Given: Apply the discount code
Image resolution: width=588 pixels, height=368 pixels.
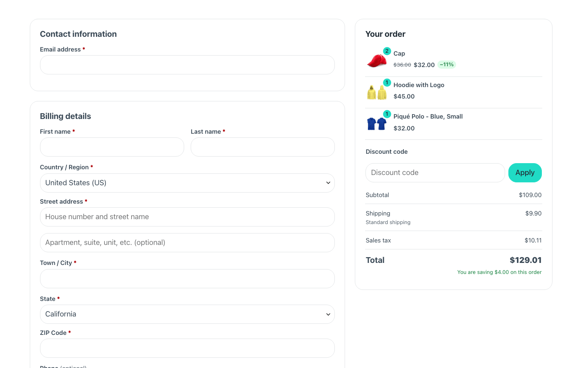Looking at the screenshot, I should point(525,173).
